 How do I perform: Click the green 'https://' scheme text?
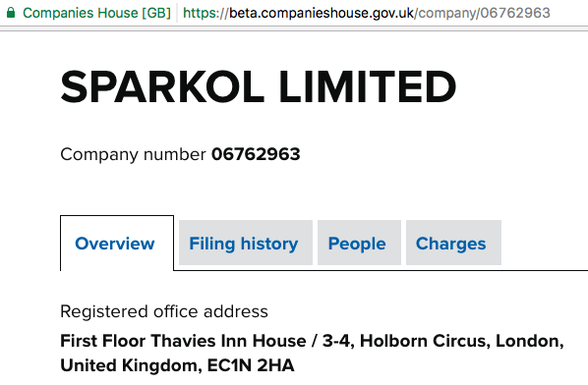point(206,13)
